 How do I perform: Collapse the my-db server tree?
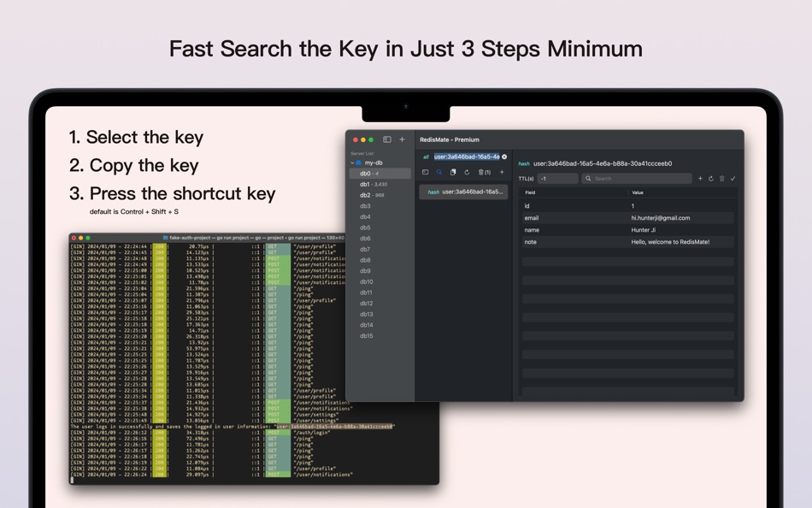[352, 162]
